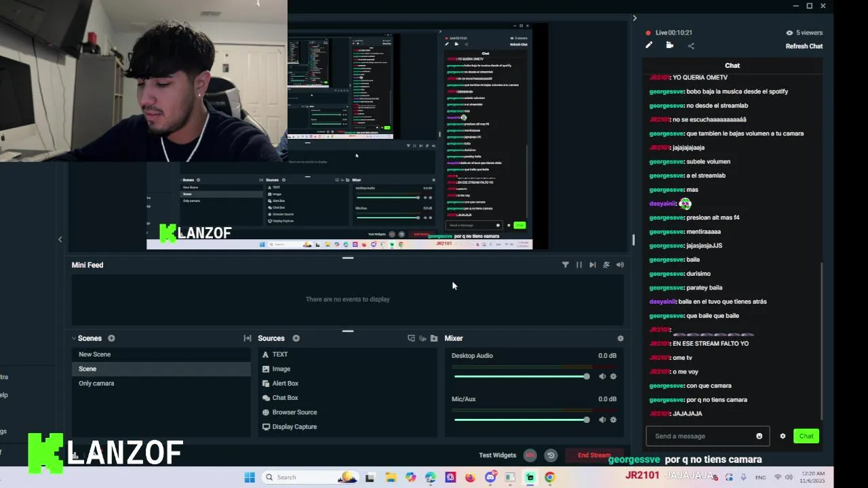The height and width of the screenshot is (488, 868).
Task: Click Test Widgets
Action: 498,455
